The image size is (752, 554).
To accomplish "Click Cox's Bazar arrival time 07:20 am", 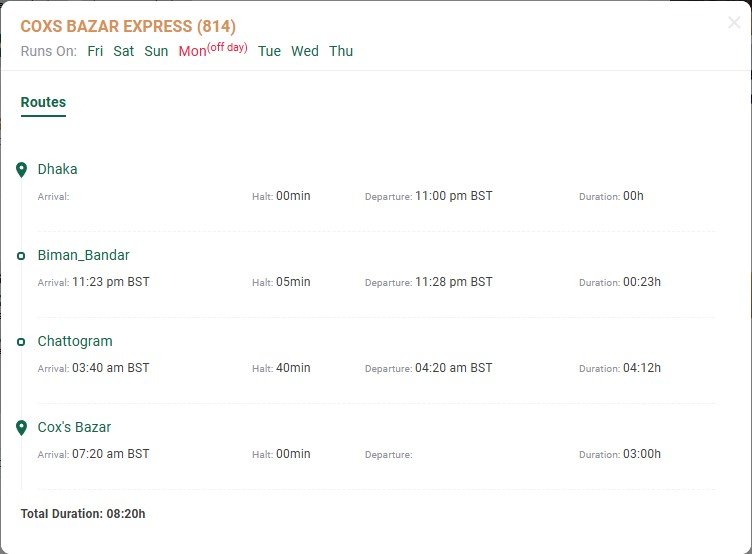I will [111, 454].
